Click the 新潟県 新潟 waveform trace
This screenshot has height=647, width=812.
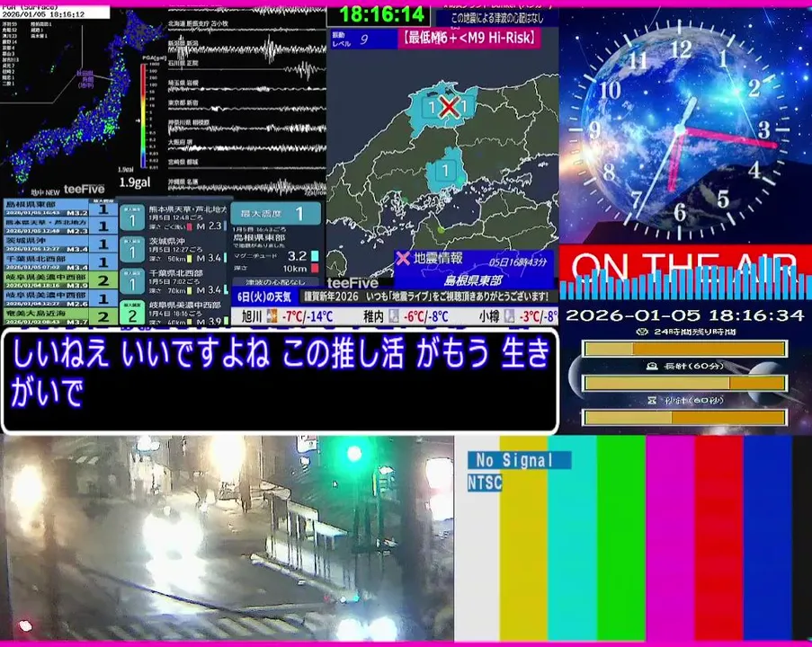[247, 49]
